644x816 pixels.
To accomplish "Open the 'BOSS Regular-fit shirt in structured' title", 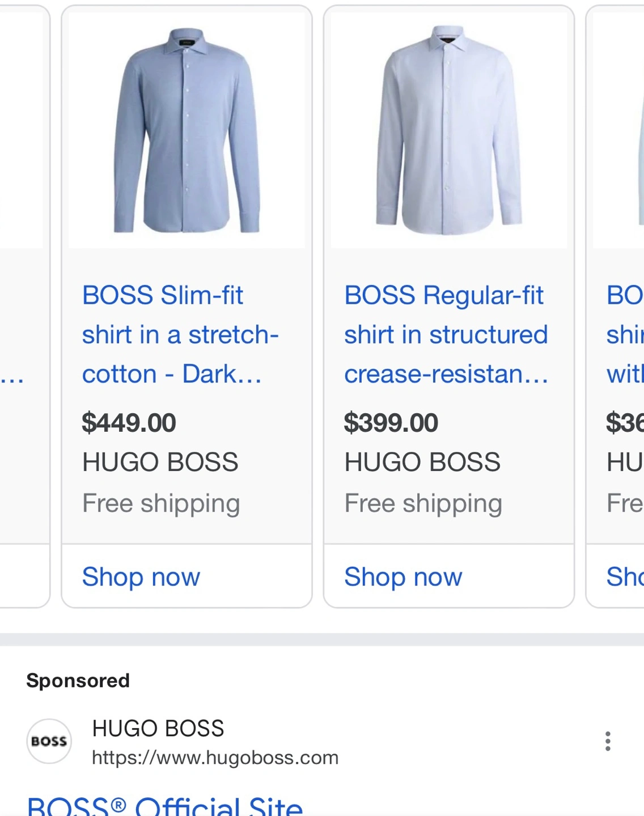I will pyautogui.click(x=446, y=334).
